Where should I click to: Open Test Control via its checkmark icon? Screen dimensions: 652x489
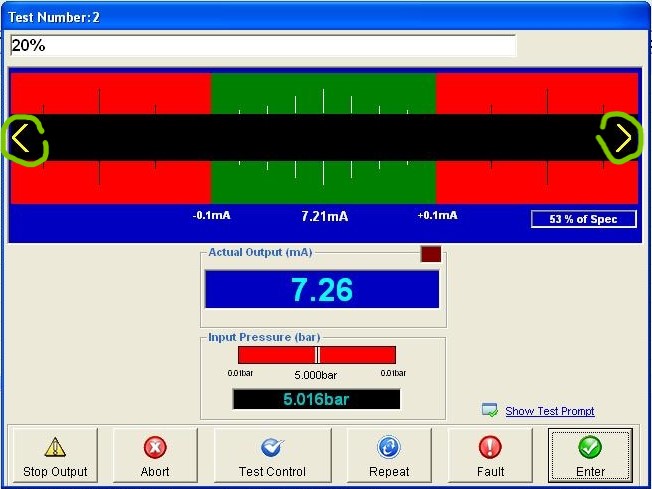(x=272, y=448)
